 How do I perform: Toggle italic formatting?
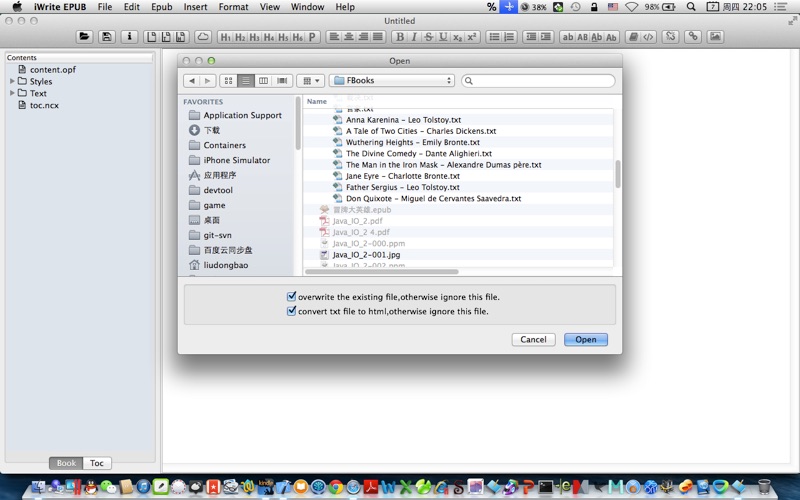point(414,37)
